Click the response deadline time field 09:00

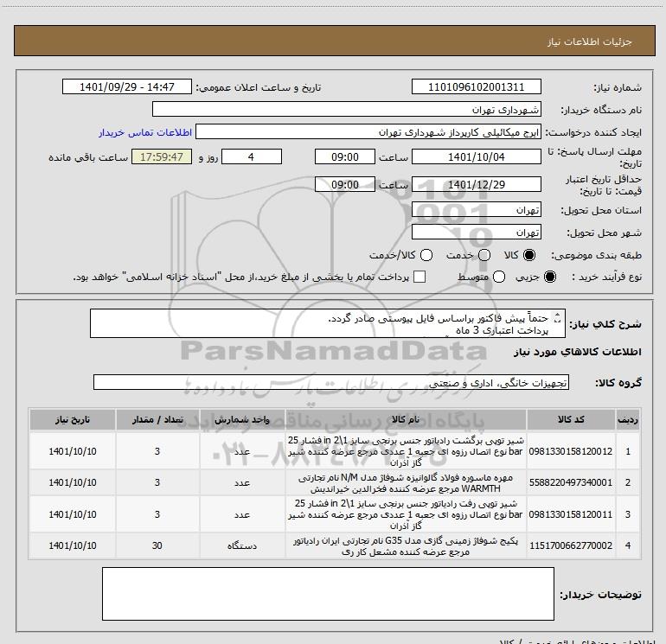click(345, 156)
